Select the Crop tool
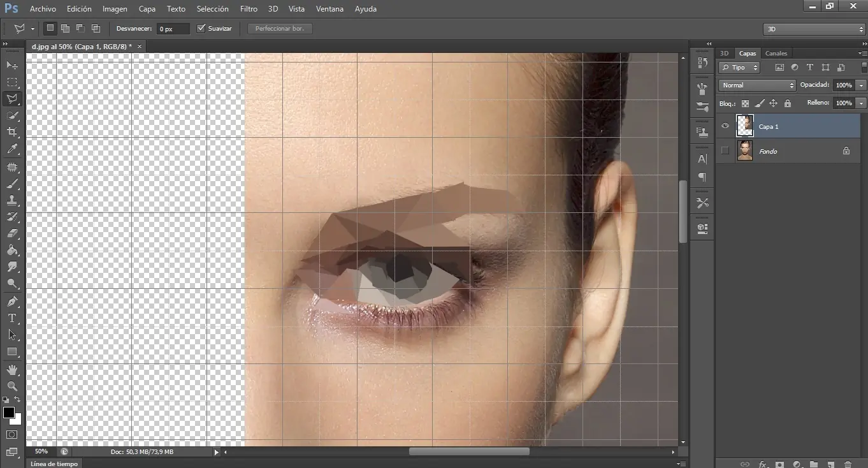The image size is (868, 468). coord(12,133)
